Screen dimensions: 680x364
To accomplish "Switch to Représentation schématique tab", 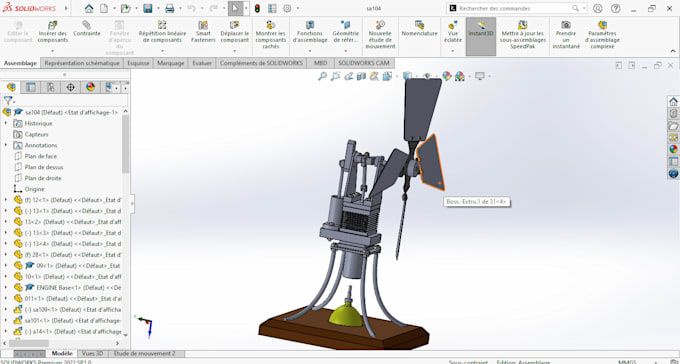I will pyautogui.click(x=82, y=63).
